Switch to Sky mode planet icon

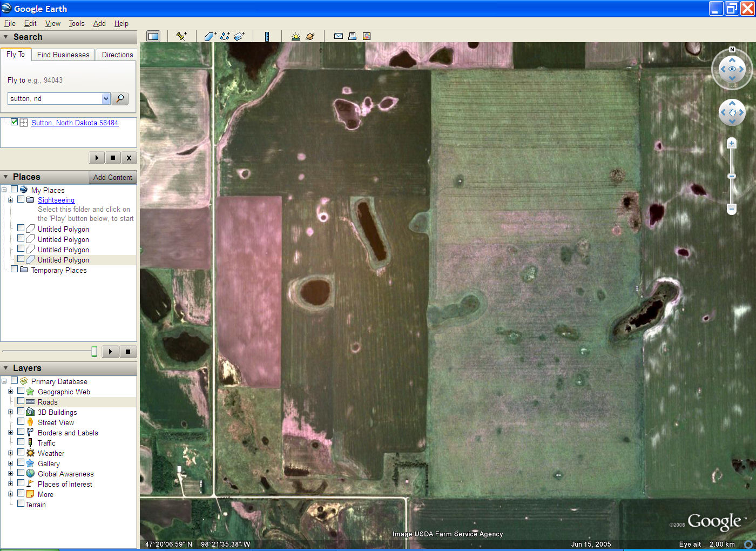point(310,36)
